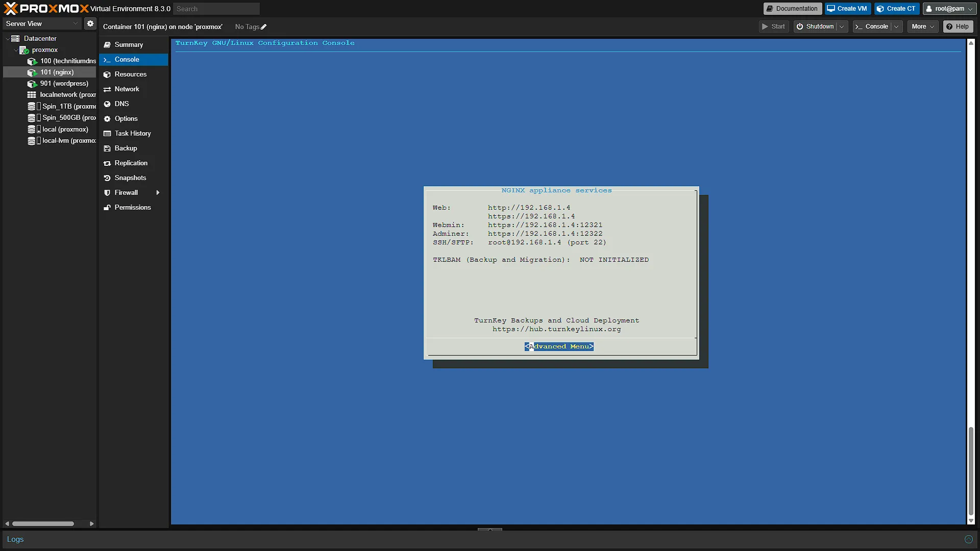Screen dimensions: 980x551
Task: Click Create CT
Action: [896, 9]
